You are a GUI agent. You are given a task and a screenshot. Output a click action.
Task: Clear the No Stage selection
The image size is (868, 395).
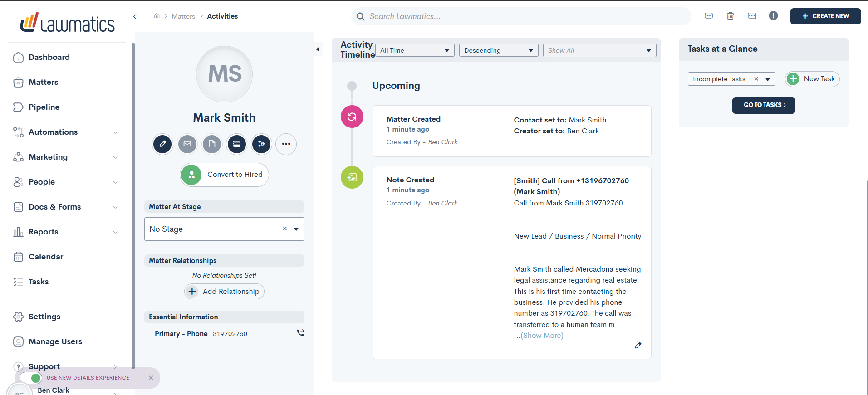285,229
